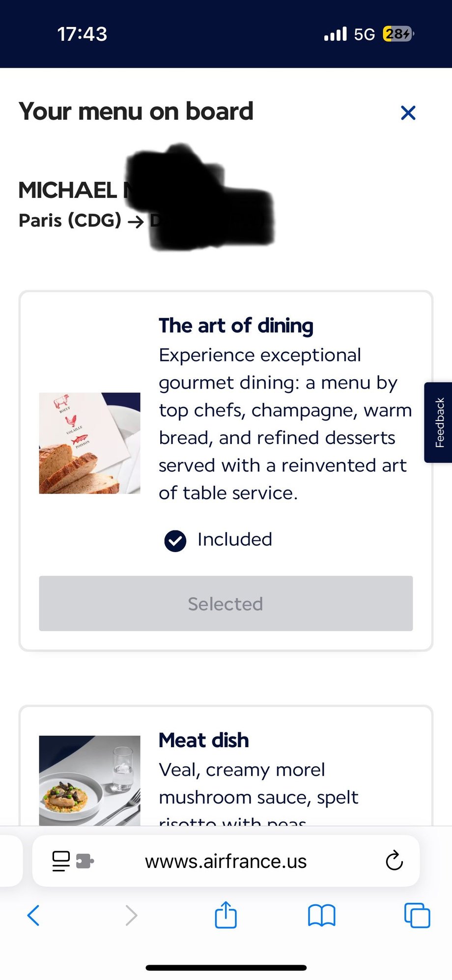The image size is (452, 980).
Task: Tap the home indicator bar
Action: tap(226, 968)
